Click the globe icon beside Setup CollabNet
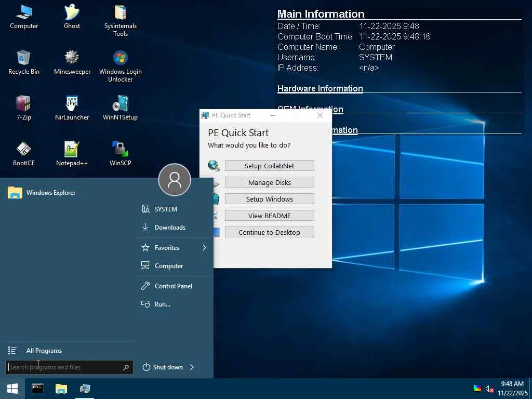Viewport: 532px width, 399px height. click(214, 166)
